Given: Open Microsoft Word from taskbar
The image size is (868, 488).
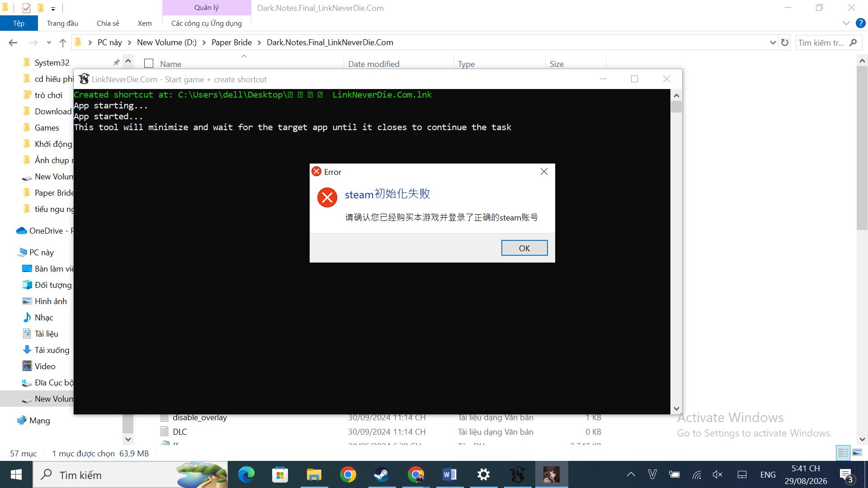Looking at the screenshot, I should [x=449, y=474].
